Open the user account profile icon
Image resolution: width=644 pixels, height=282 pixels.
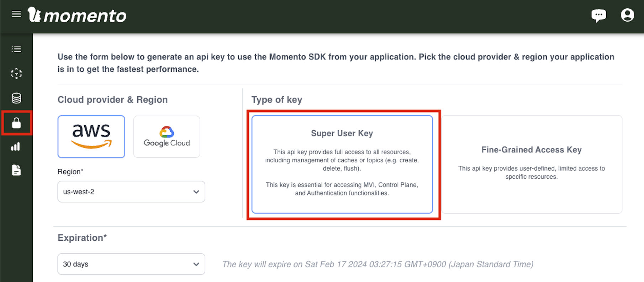[627, 15]
